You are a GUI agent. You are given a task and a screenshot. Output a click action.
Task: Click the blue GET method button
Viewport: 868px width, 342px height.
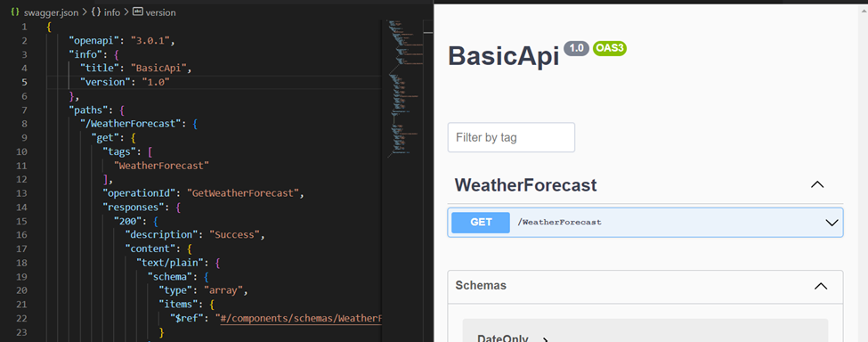(x=481, y=223)
